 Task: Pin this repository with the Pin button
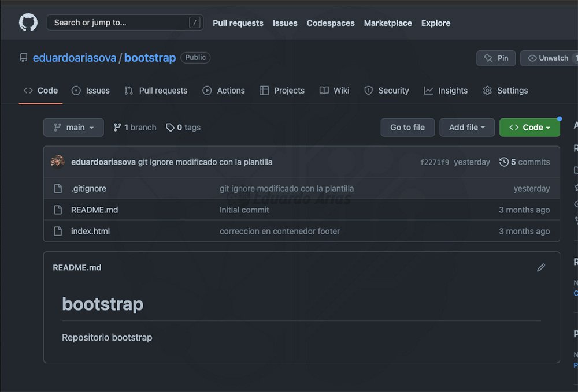(496, 58)
